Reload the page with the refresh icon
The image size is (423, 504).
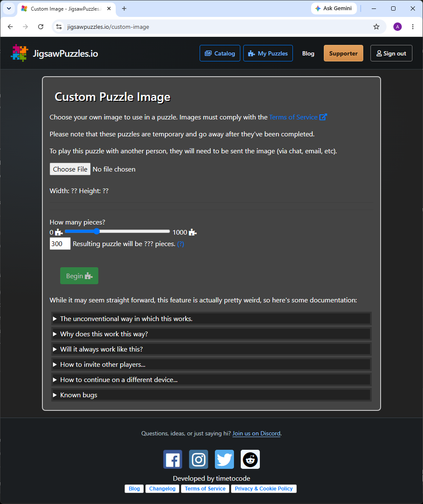(x=41, y=27)
